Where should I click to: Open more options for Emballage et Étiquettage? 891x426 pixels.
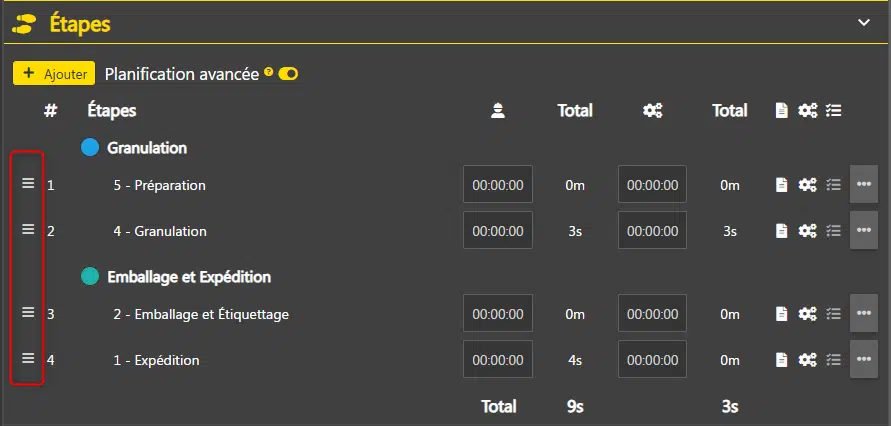click(x=864, y=314)
